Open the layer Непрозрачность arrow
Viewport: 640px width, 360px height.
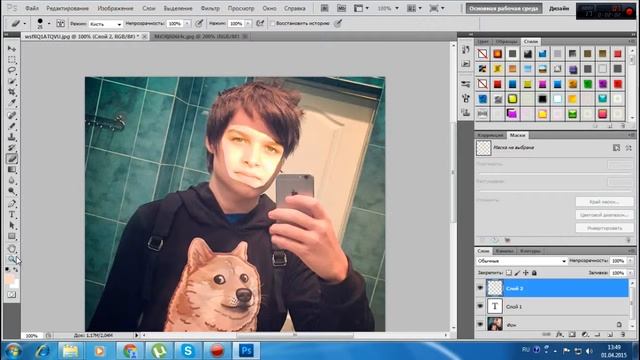pos(630,261)
